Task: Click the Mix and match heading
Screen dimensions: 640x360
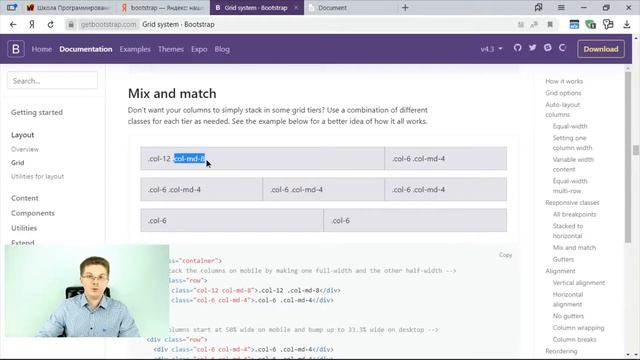Action: [x=172, y=93]
